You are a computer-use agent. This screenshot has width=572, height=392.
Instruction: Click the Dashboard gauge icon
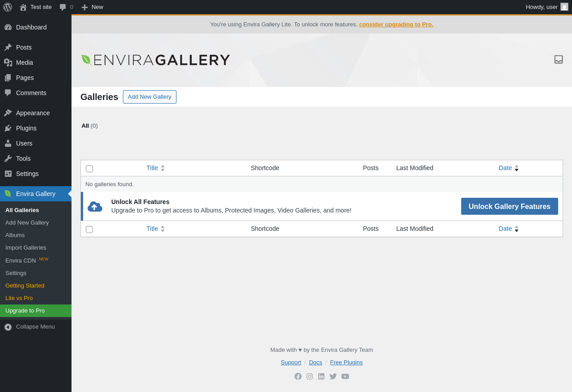tap(8, 27)
